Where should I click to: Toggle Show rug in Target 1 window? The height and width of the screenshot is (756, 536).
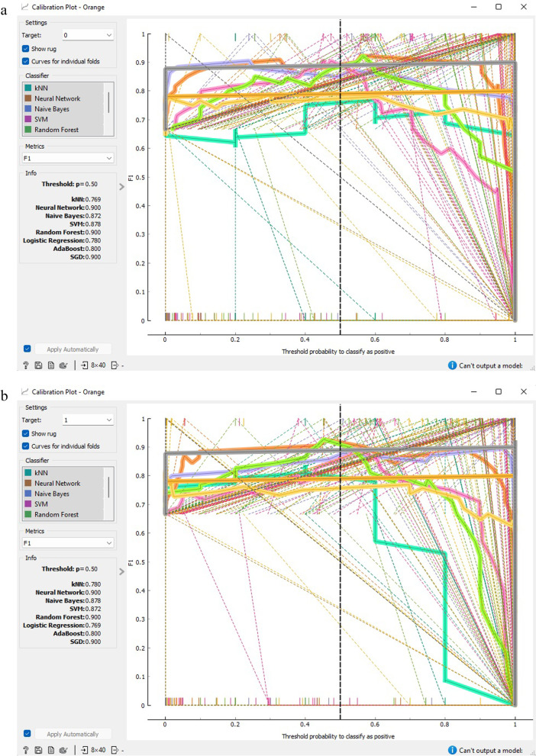tap(25, 433)
